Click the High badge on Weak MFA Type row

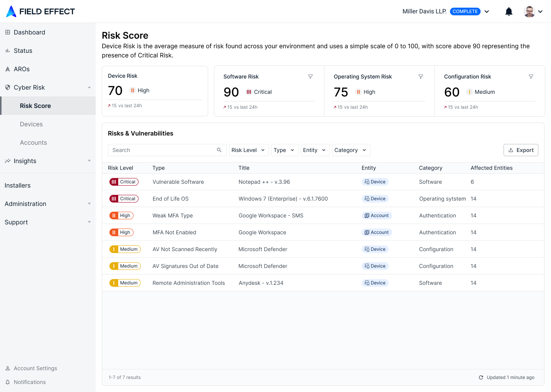[x=121, y=216]
